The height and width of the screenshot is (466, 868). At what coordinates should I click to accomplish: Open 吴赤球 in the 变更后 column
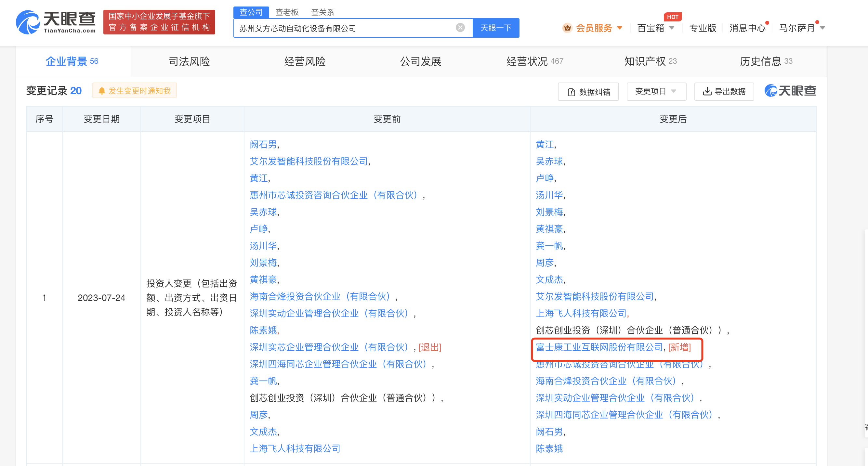pyautogui.click(x=549, y=161)
